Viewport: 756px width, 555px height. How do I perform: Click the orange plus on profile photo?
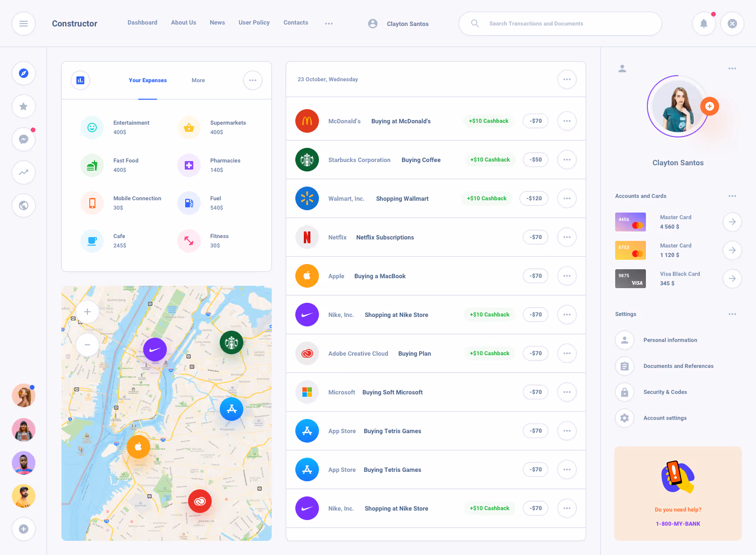coord(710,106)
